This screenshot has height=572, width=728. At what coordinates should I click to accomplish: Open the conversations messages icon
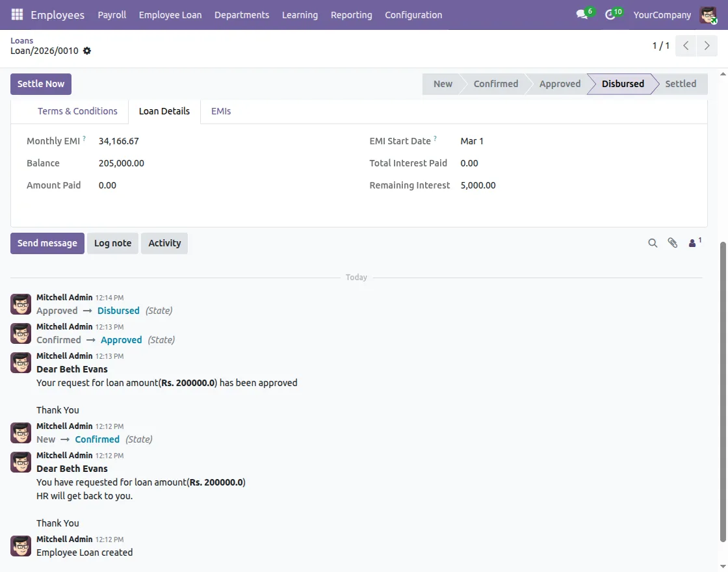point(582,14)
